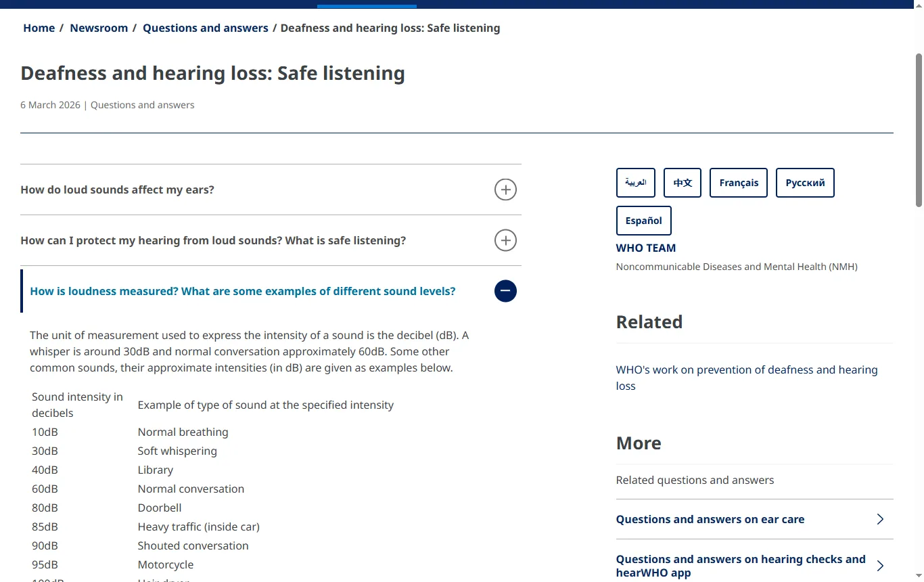This screenshot has height=582, width=924.
Task: Go to Home breadcrumb
Action: coord(39,28)
